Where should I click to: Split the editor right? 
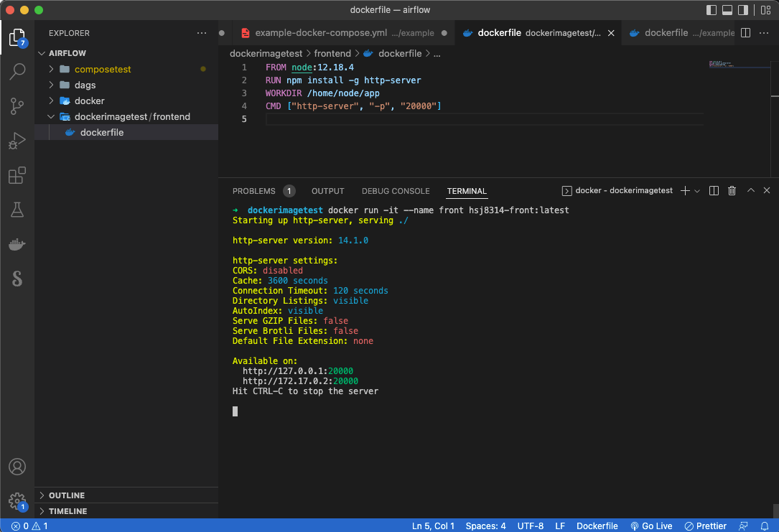pyautogui.click(x=746, y=33)
